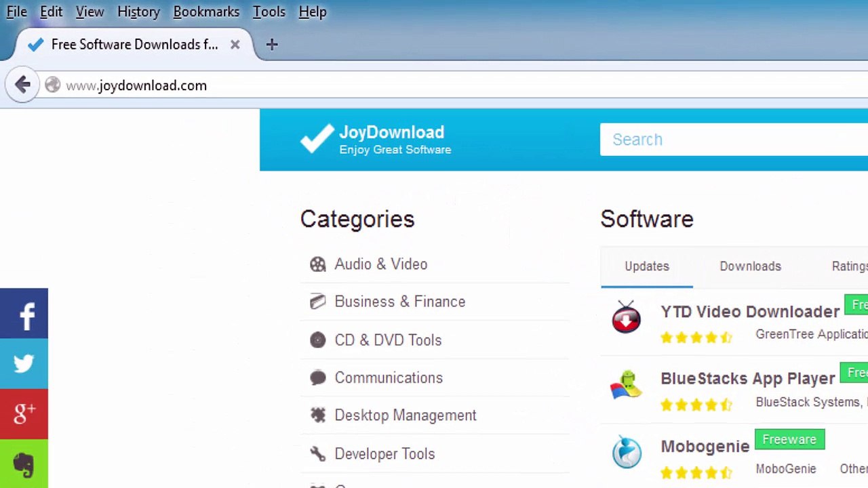Click the CD & DVD Tools disc icon
Image resolution: width=868 pixels, height=488 pixels.
coord(317,340)
